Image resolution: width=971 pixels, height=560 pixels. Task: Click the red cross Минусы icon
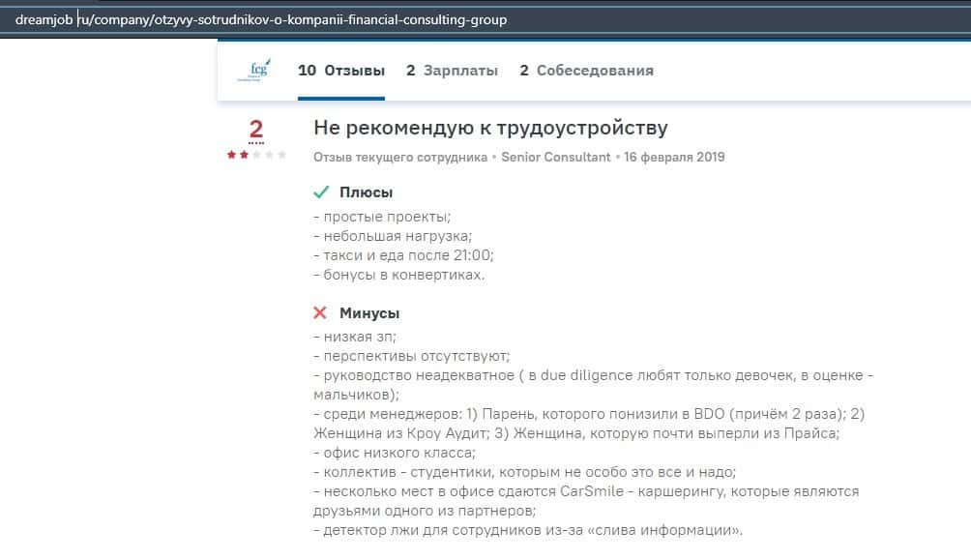coord(320,312)
